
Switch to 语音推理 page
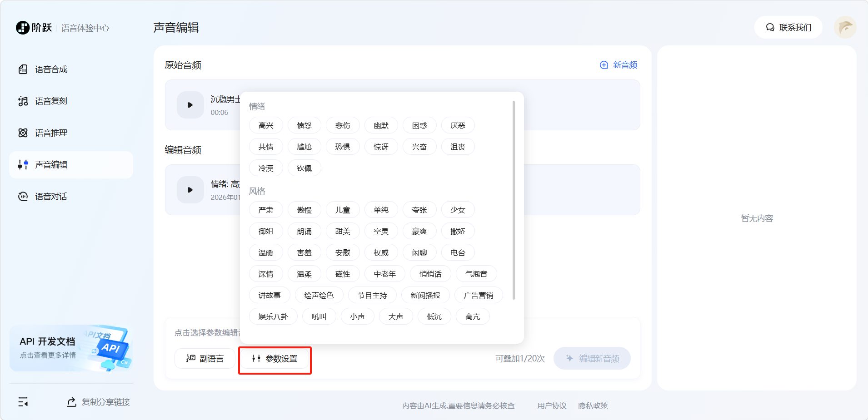51,133
